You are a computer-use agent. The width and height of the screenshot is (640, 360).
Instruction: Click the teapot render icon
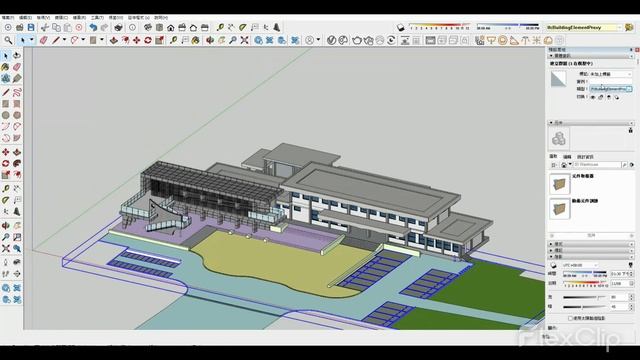pyautogui.click(x=357, y=40)
